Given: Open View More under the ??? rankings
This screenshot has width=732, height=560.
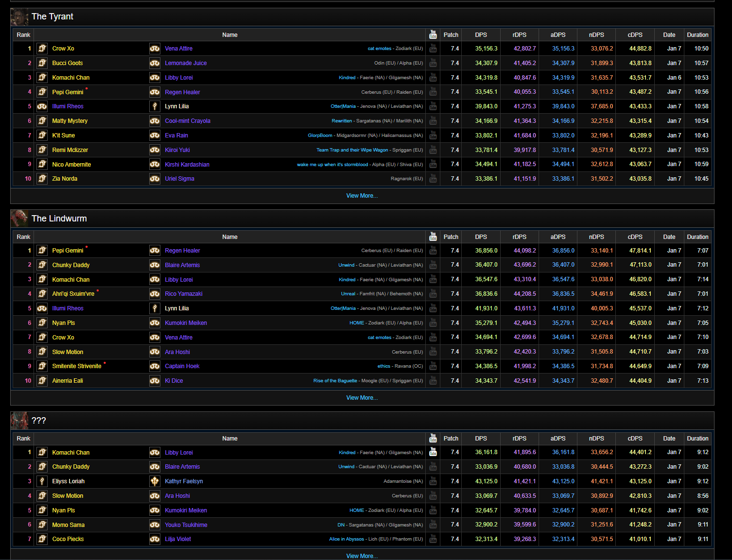Looking at the screenshot, I should (x=362, y=556).
